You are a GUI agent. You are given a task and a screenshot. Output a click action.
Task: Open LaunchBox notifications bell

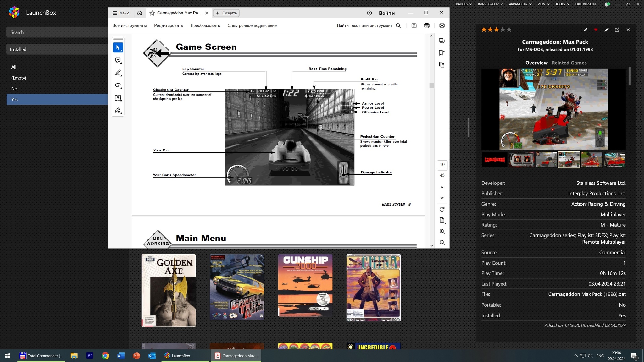[x=607, y=4]
